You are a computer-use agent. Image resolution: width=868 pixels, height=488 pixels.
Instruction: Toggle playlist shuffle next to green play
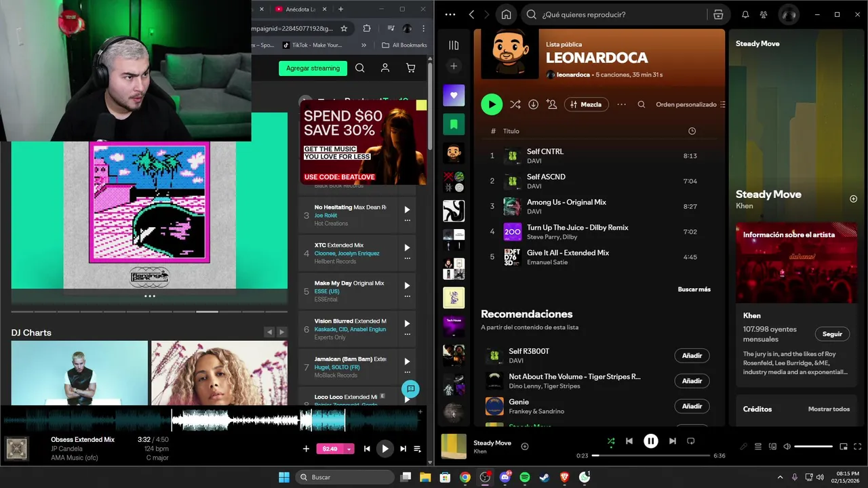515,104
